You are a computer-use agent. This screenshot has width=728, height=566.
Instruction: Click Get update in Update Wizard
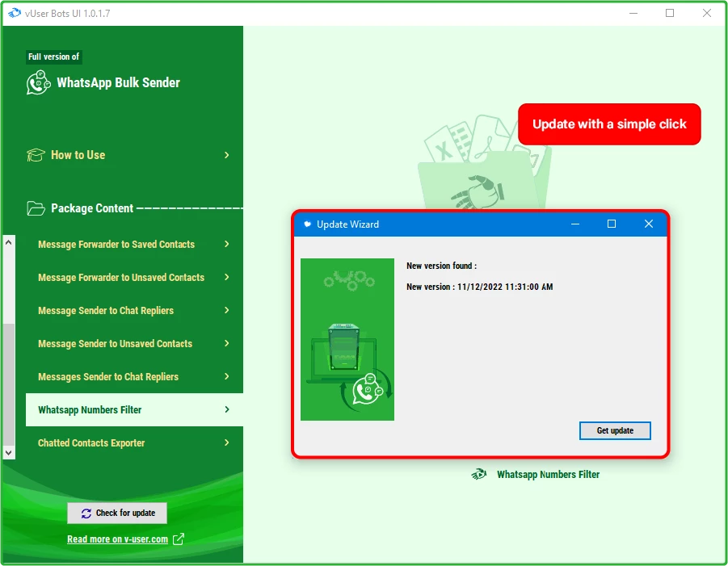(615, 430)
